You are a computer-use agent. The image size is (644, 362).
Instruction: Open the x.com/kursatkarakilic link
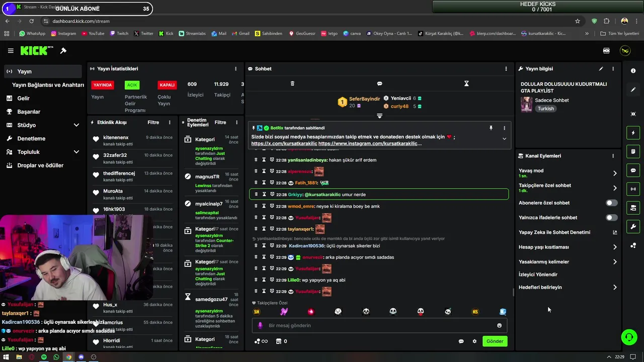click(x=284, y=144)
